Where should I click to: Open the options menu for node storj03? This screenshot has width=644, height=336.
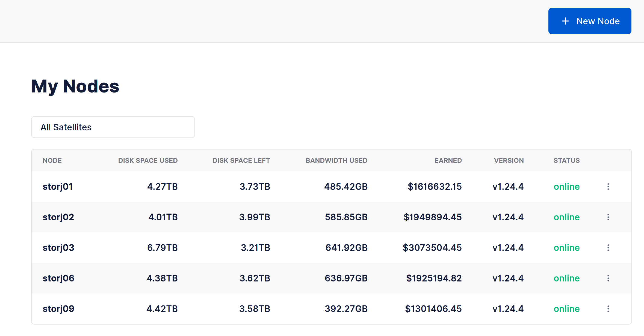point(608,248)
